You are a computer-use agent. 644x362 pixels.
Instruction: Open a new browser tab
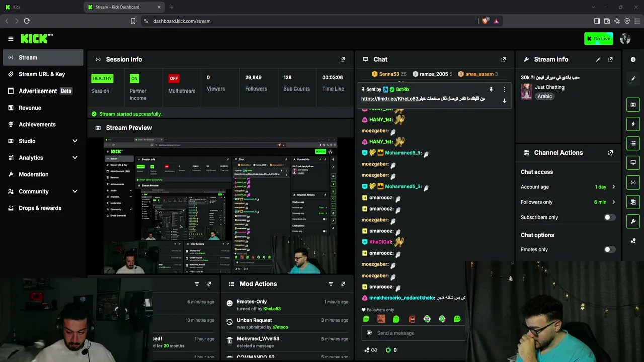pos(172,7)
